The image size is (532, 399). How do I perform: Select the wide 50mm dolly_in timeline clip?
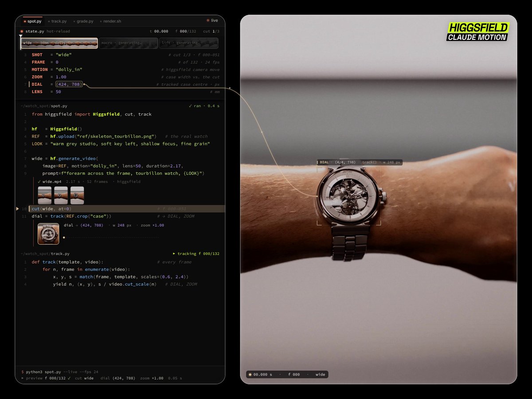point(59,43)
